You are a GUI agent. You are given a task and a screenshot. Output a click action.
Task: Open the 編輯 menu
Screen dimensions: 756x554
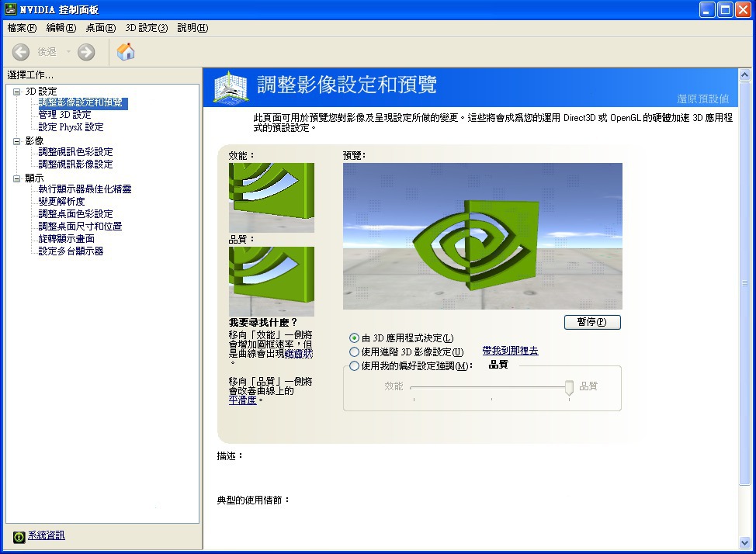coord(61,28)
